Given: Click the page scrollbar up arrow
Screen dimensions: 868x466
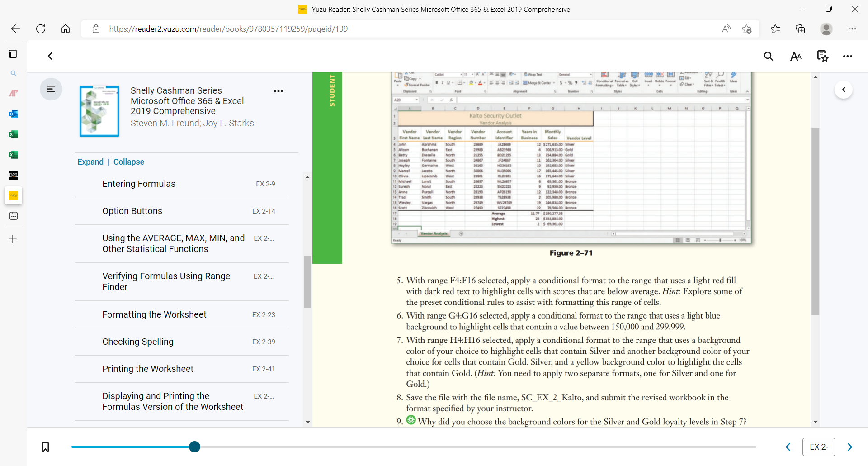Looking at the screenshot, I should pyautogui.click(x=815, y=77).
